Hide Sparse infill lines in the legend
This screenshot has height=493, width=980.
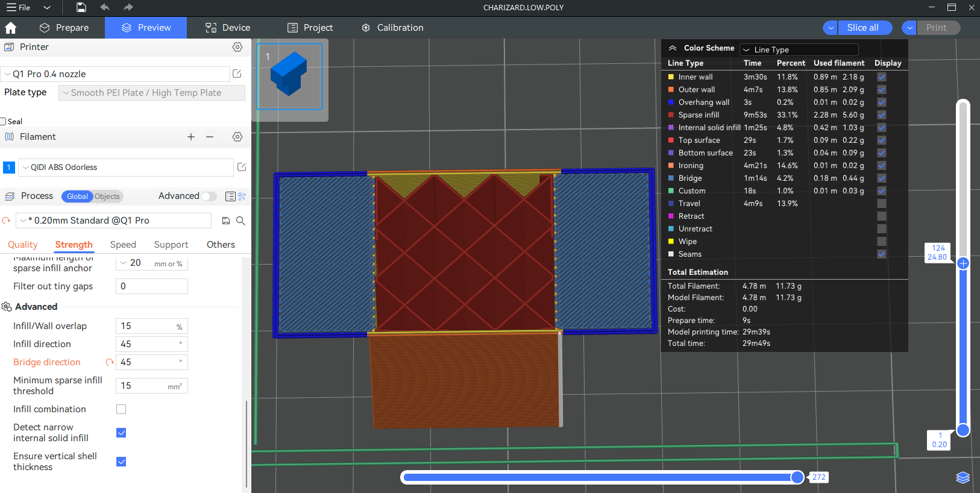pyautogui.click(x=881, y=115)
